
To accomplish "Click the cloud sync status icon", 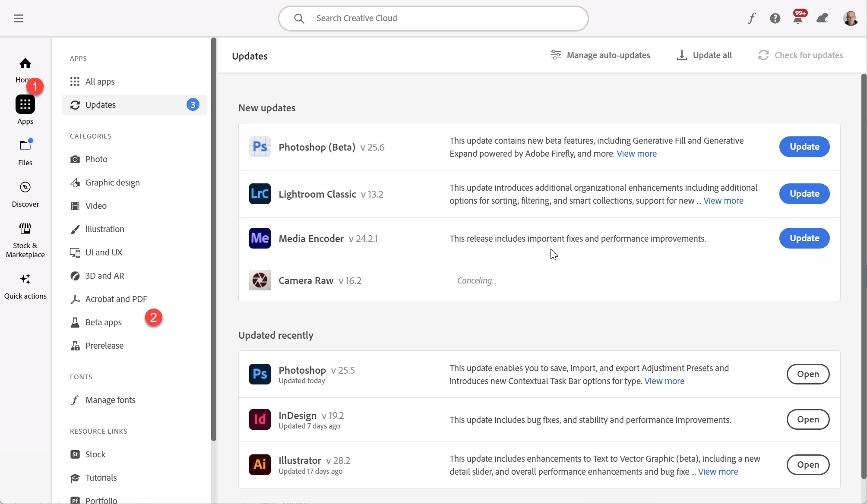I will [823, 18].
